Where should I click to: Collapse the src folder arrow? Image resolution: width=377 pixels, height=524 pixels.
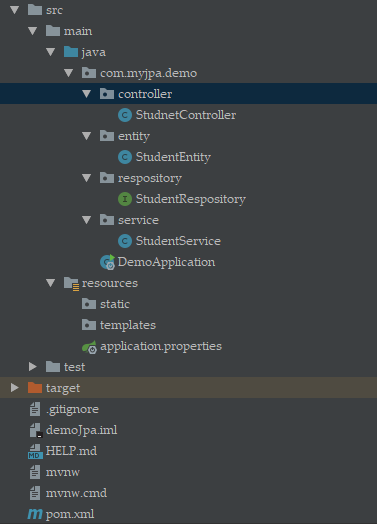click(x=15, y=10)
